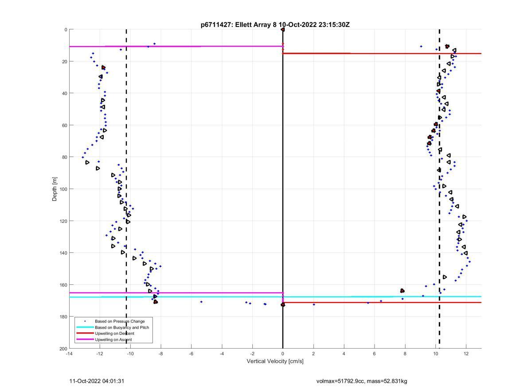Screen dimensions: 532x392
Task: Click the magenta upwelling line near 10 m depth
Action: click(176, 46)
